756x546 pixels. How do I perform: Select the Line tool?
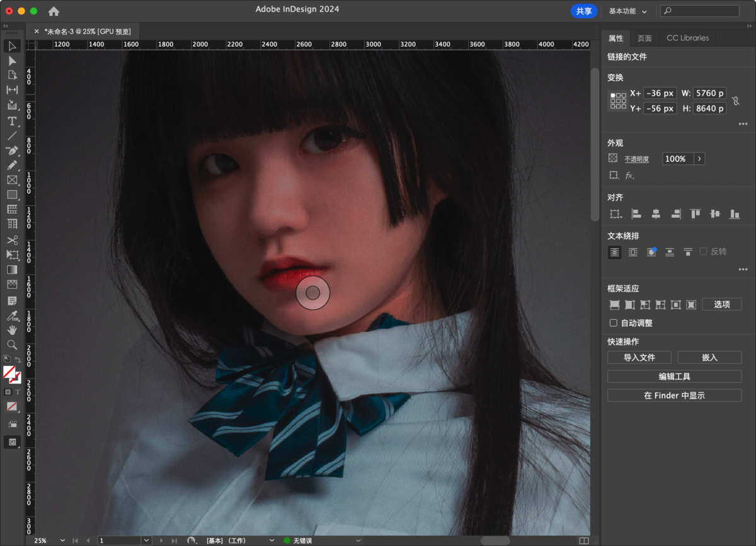pyautogui.click(x=12, y=135)
